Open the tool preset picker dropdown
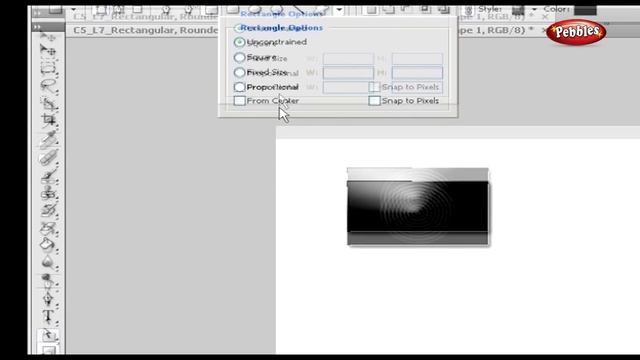Image resolution: width=640 pixels, height=360 pixels. point(73,9)
